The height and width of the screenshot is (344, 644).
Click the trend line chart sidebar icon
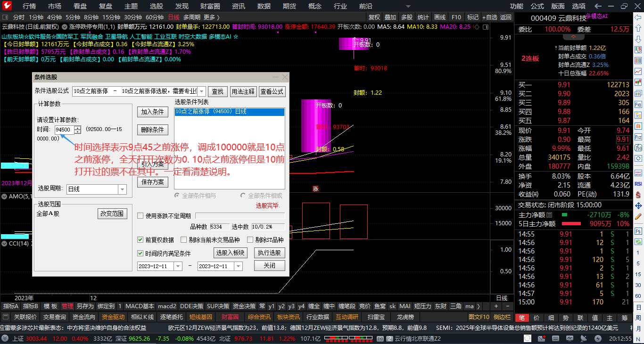pyautogui.click(x=638, y=72)
